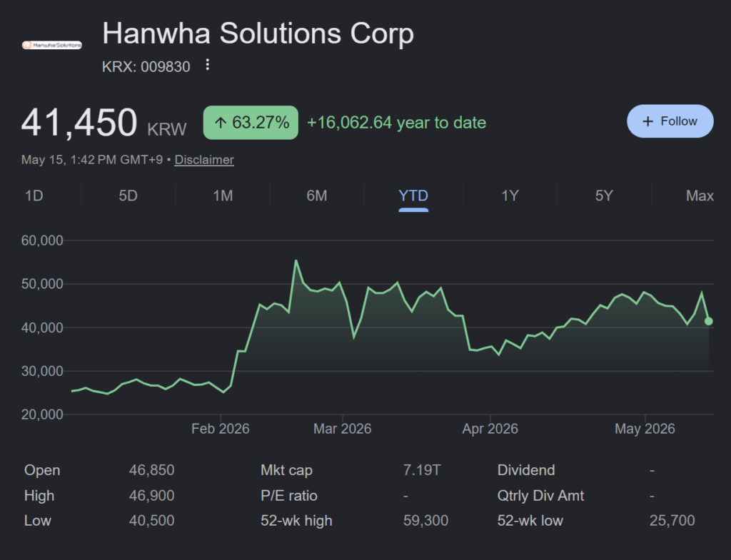Click the 41,450 price value
Viewport: 731px width, 560px height.
point(79,122)
